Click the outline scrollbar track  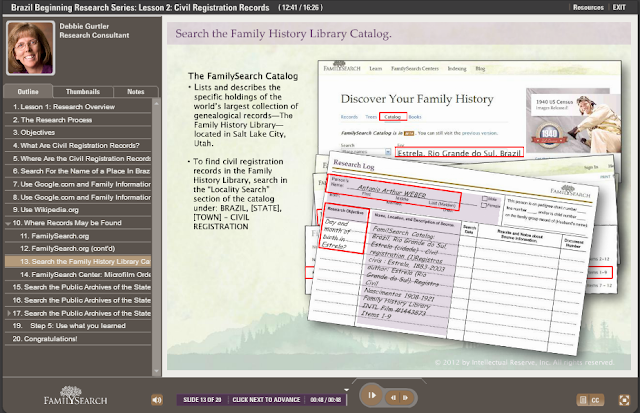[x=156, y=237]
